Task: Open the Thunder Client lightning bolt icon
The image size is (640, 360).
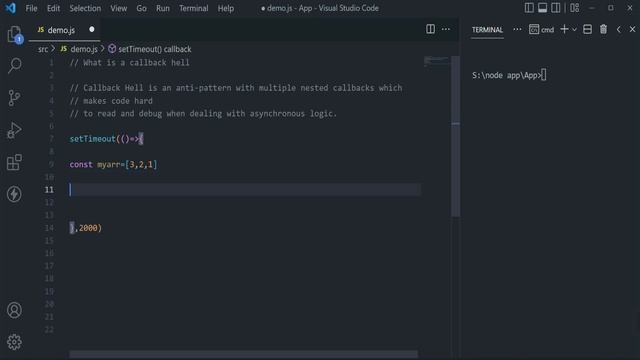Action: (14, 194)
